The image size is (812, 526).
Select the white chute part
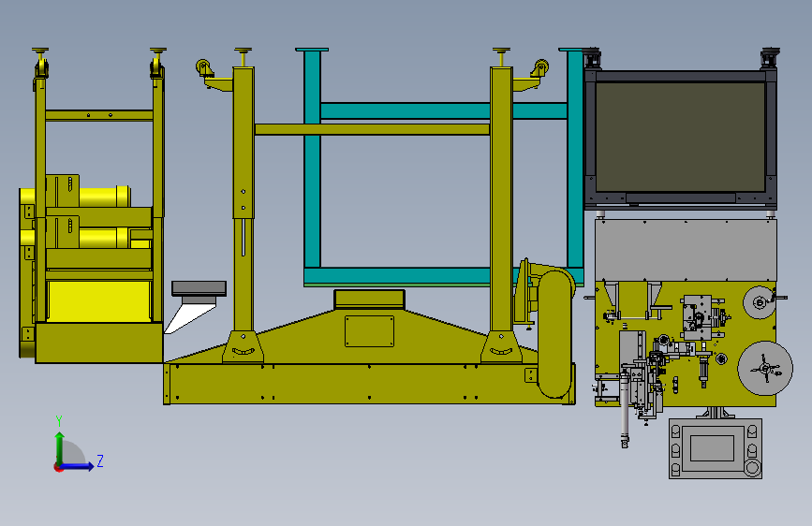tap(189, 318)
